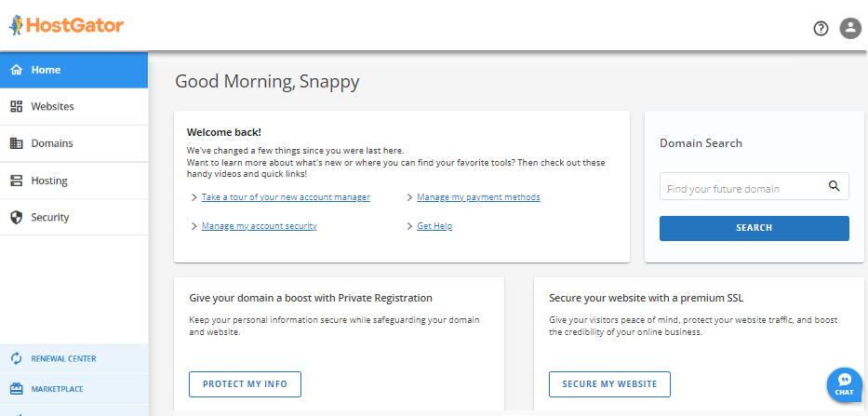Click the Renewal Center refresh icon
868x416 pixels.
pyautogui.click(x=17, y=358)
